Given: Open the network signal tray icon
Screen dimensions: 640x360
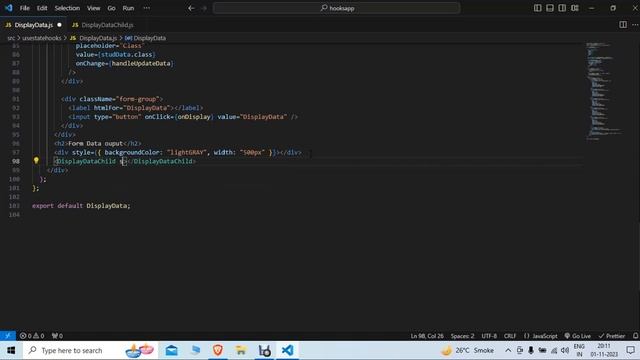Looking at the screenshot, I should [554, 350].
